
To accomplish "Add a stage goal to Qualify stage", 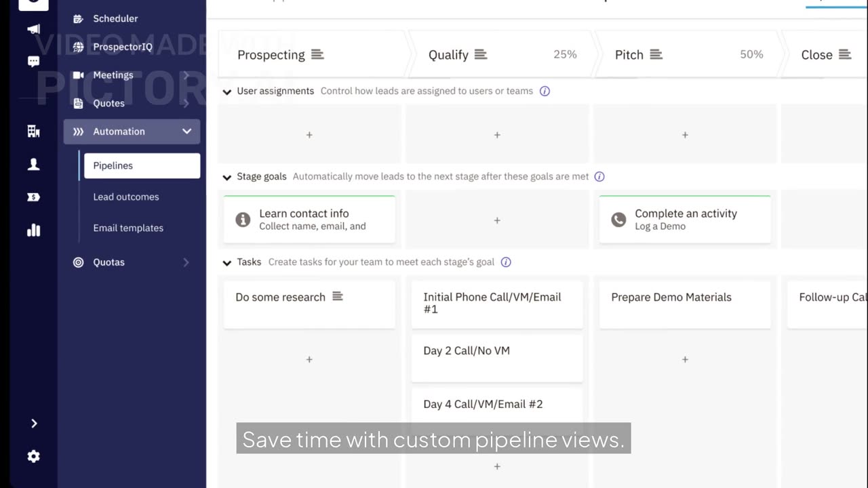I will 497,220.
